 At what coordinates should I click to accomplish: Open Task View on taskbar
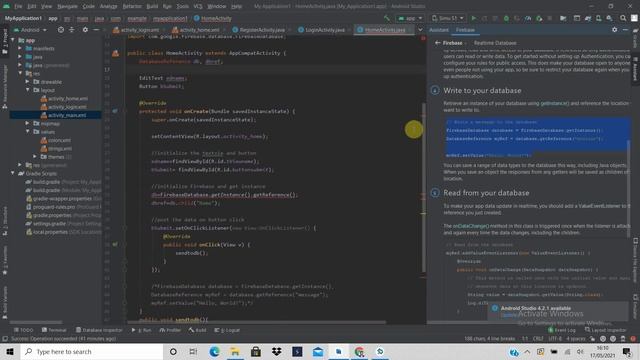tap(193, 351)
